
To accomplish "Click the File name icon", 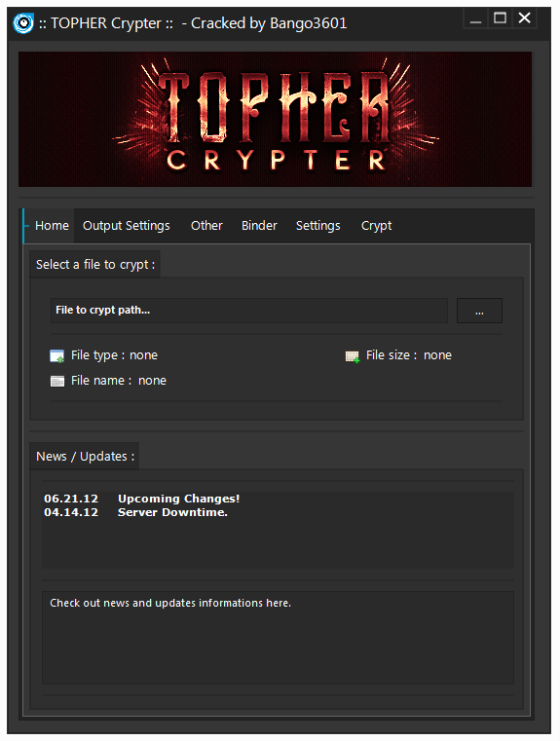I will pyautogui.click(x=57, y=381).
